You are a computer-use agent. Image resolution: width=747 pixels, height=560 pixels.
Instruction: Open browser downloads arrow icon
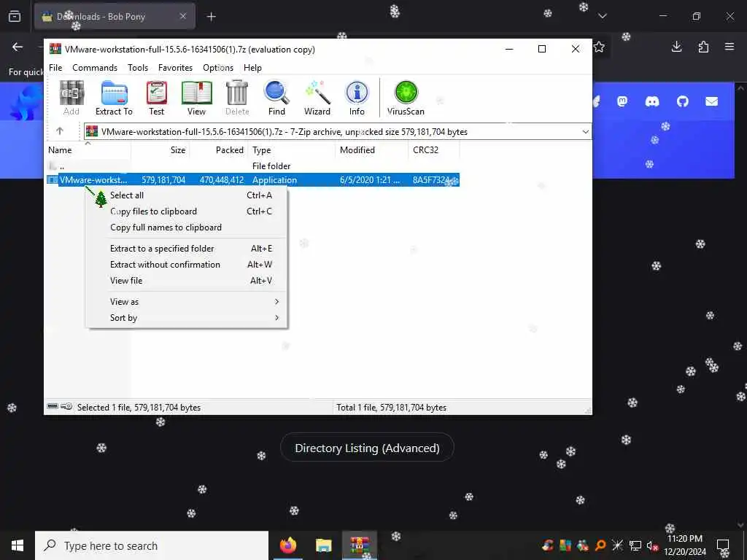click(676, 46)
